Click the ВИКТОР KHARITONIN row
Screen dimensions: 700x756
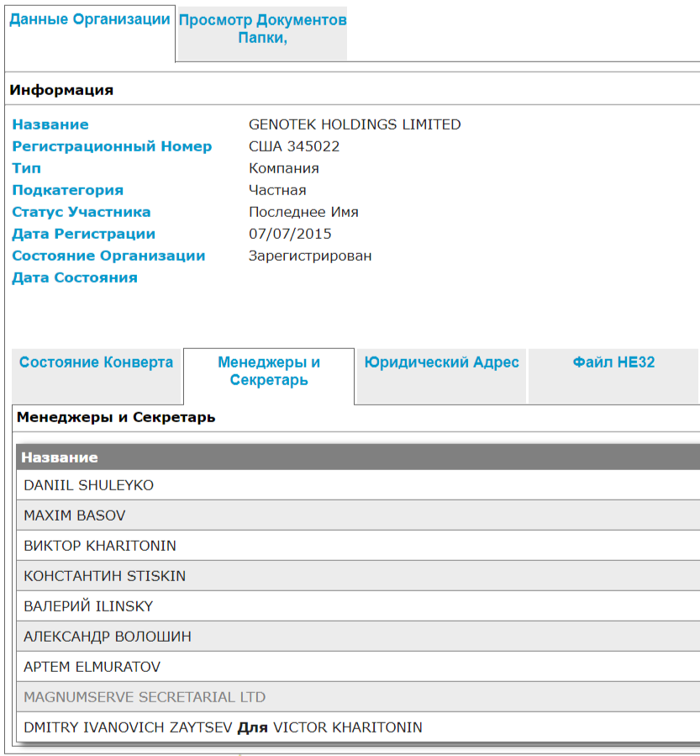click(358, 546)
